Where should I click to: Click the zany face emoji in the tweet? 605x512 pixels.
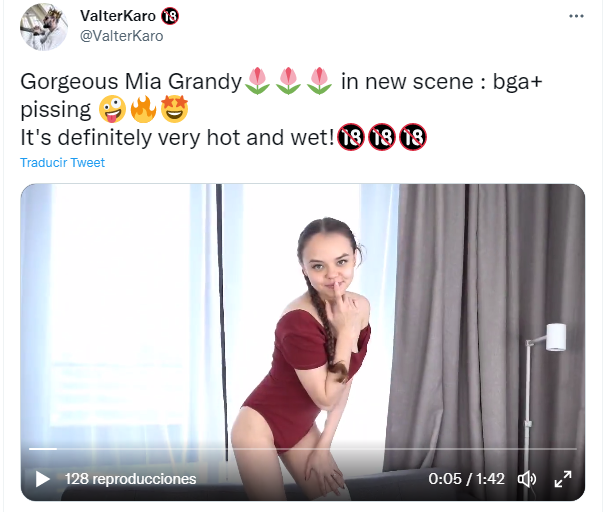click(112, 109)
